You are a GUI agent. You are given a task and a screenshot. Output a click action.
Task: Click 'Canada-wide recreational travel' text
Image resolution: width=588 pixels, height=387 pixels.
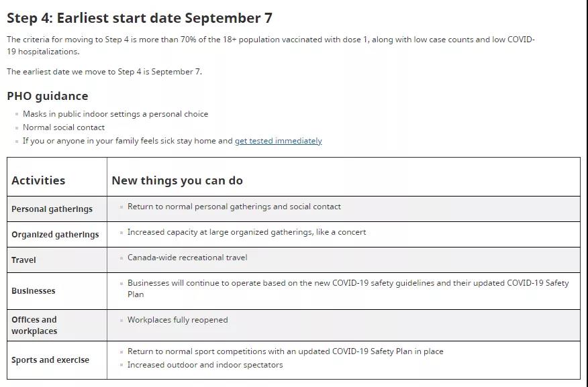(187, 258)
